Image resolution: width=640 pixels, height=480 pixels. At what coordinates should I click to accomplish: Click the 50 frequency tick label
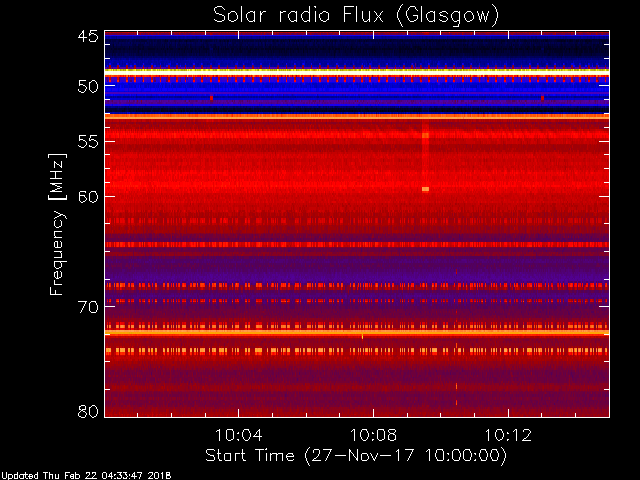88,87
